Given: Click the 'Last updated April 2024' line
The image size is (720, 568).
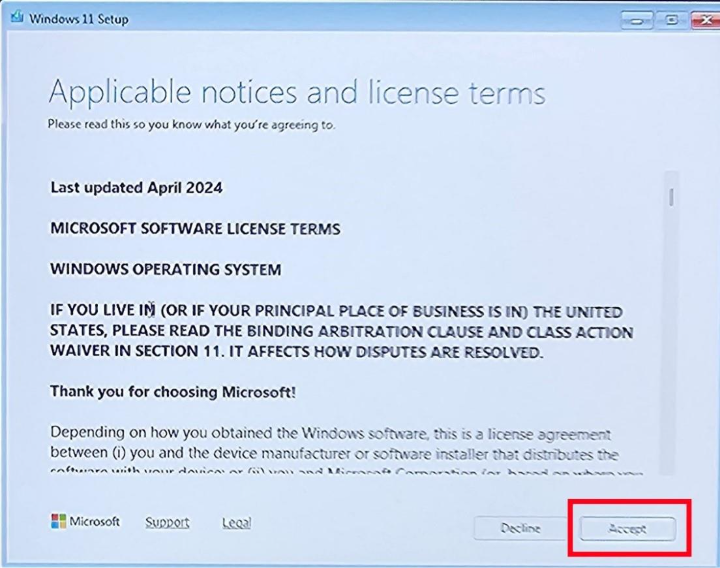Looking at the screenshot, I should pyautogui.click(x=136, y=187).
